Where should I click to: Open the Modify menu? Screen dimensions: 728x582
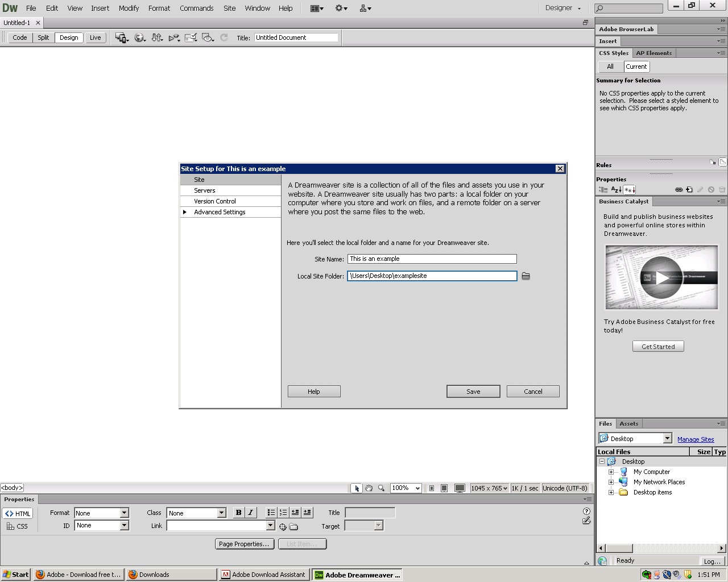[x=129, y=8]
